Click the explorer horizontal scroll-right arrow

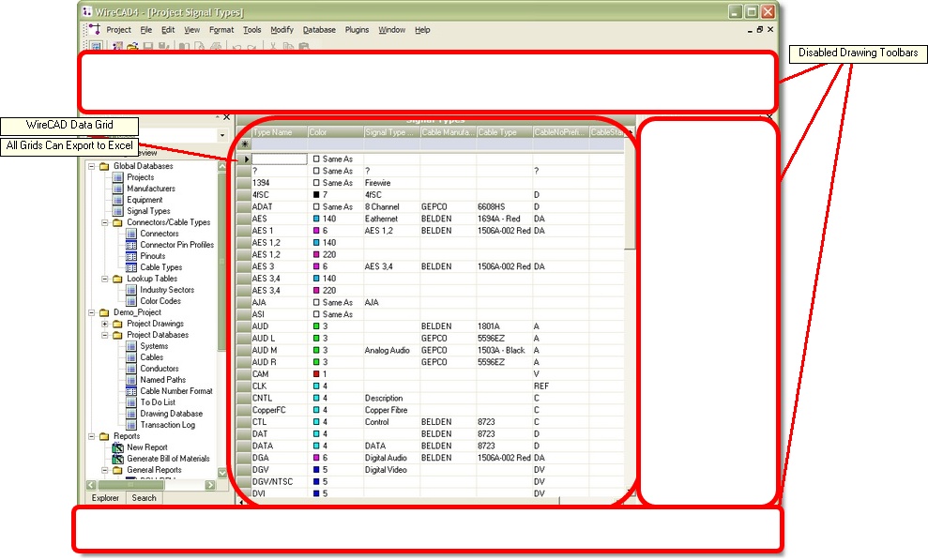click(210, 485)
